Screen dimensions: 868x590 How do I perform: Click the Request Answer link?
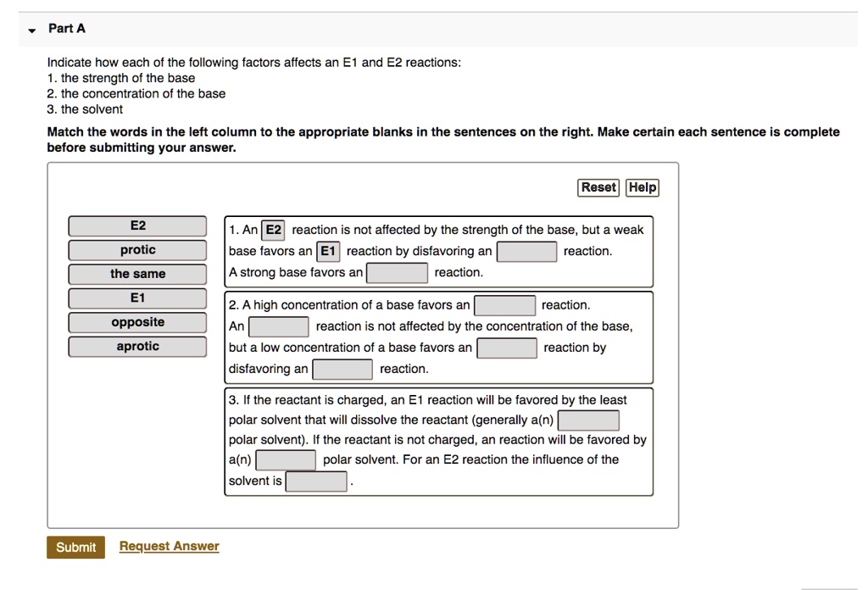(168, 545)
